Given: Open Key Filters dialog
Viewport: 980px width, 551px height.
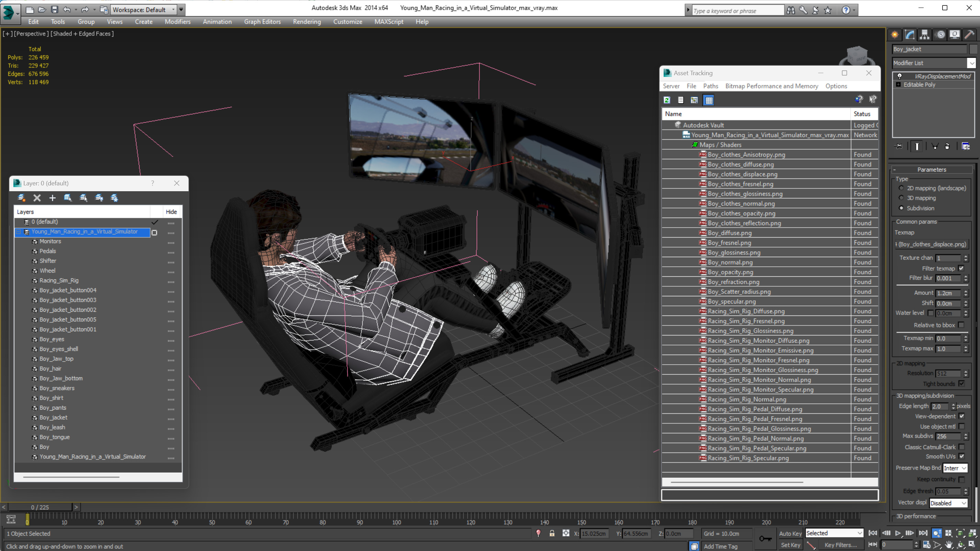Looking at the screenshot, I should point(841,544).
